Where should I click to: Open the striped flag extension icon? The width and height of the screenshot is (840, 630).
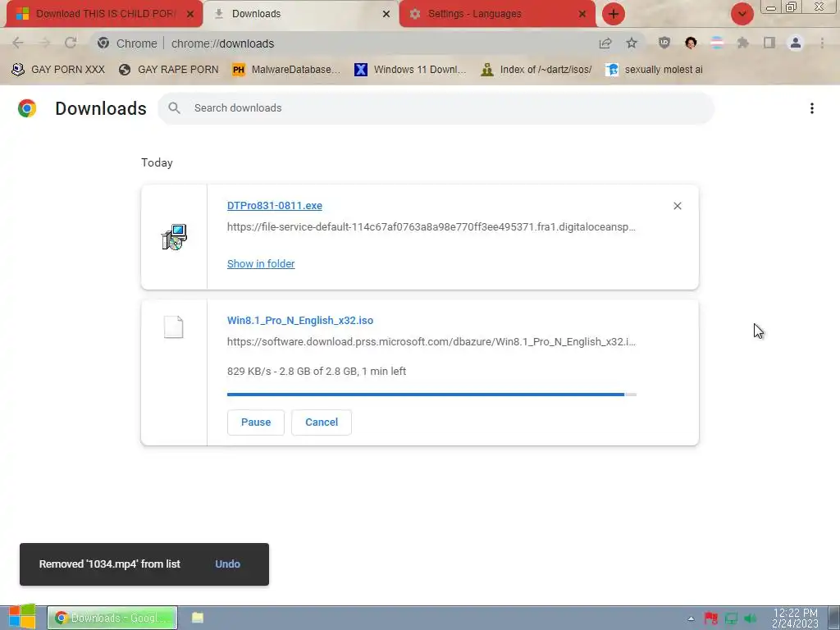tap(717, 43)
